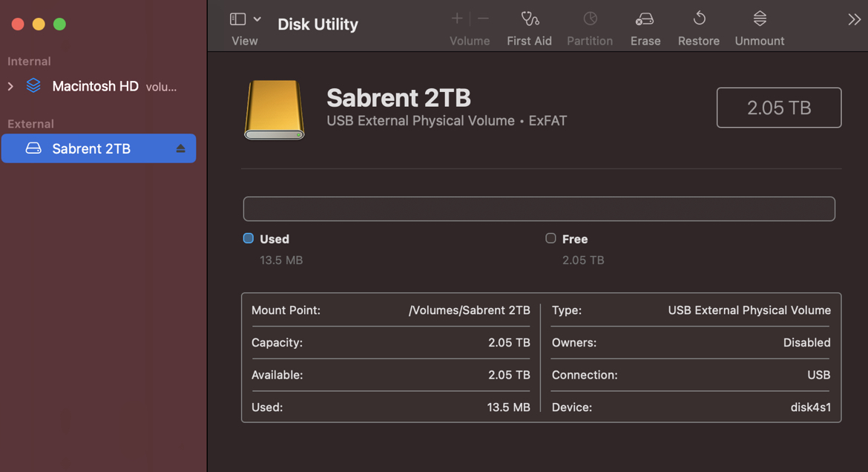Click the 'Mount Point:' label
The image size is (868, 472).
coord(286,310)
